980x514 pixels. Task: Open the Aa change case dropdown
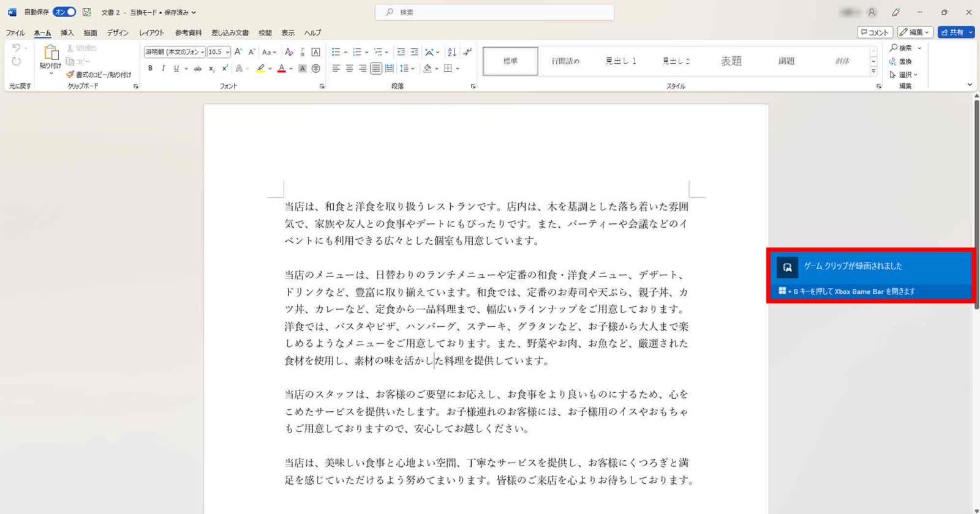(x=269, y=52)
